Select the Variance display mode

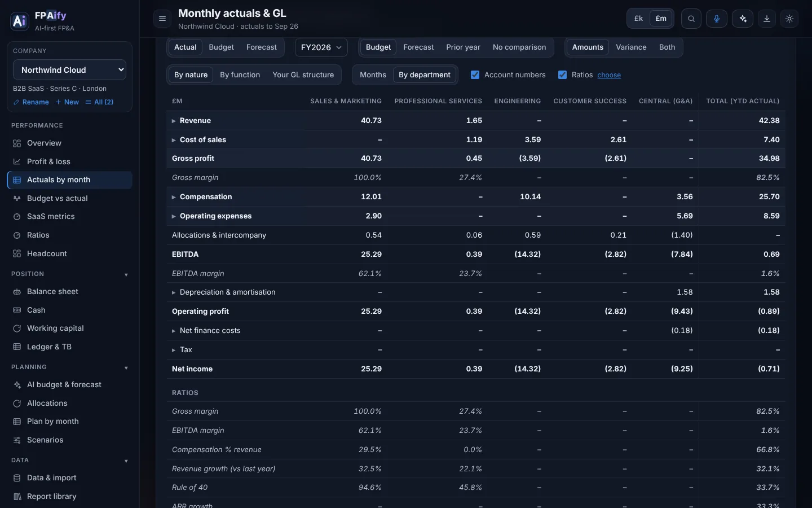631,47
